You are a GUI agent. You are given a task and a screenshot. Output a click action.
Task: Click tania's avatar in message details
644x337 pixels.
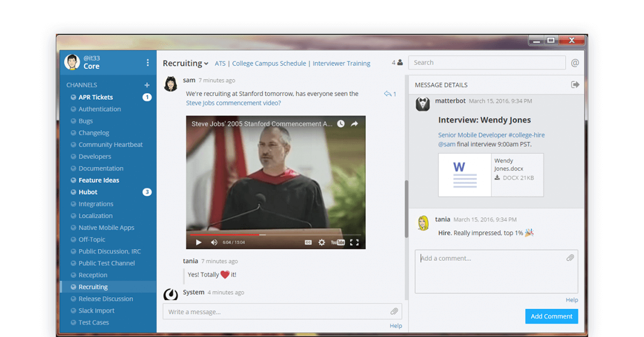coord(423,223)
